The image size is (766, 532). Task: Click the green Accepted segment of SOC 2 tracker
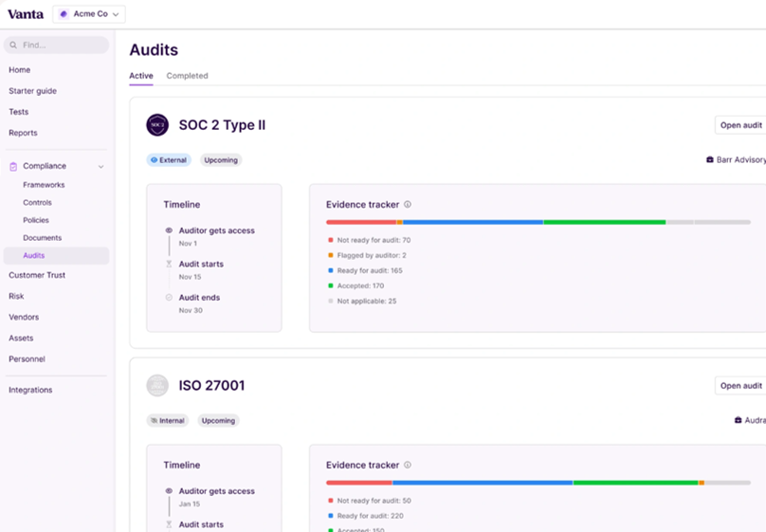tap(604, 223)
